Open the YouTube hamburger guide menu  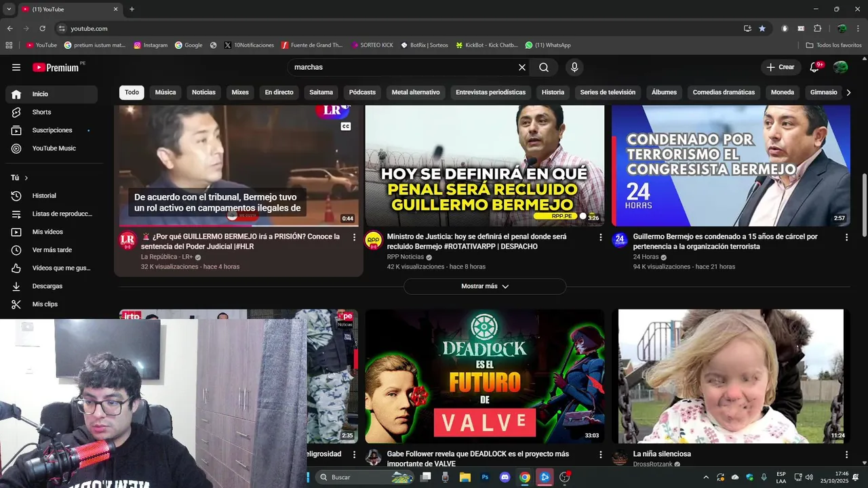coord(16,67)
